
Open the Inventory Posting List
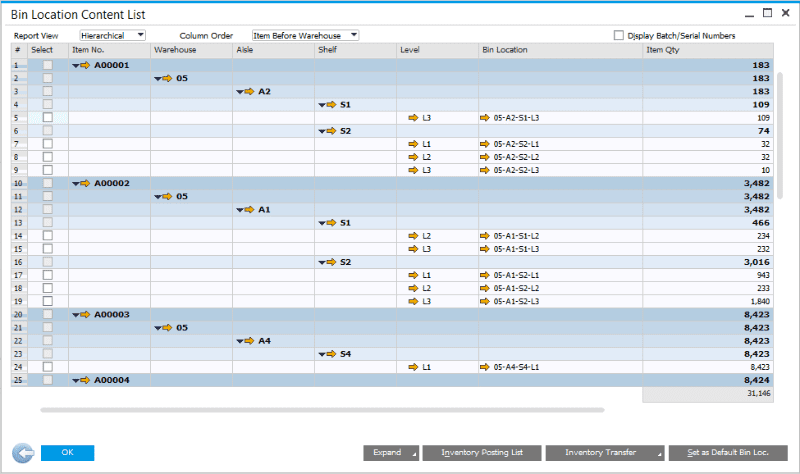tap(482, 453)
